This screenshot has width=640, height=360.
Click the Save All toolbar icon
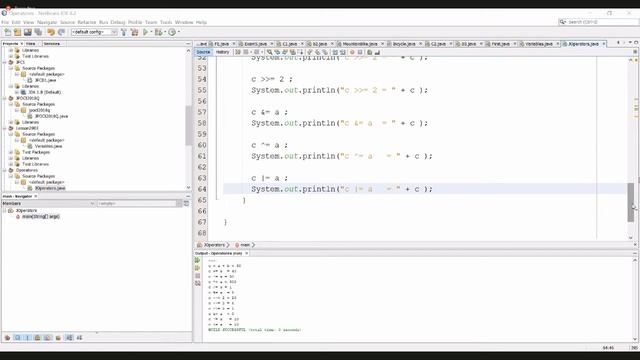pyautogui.click(x=38, y=32)
